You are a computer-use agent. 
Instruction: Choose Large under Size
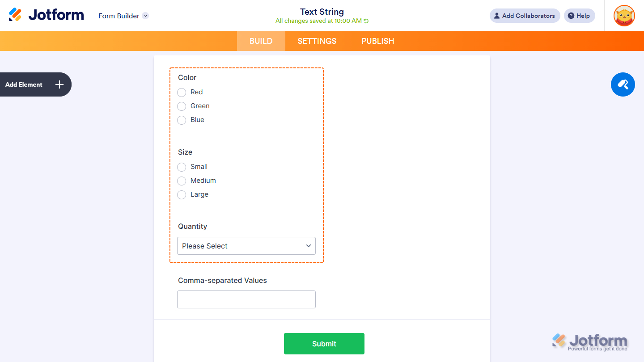pos(182,194)
